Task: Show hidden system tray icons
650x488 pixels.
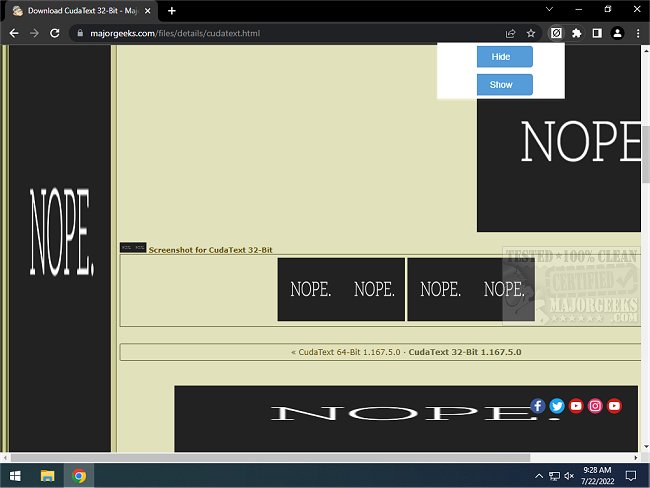Action: (540, 476)
